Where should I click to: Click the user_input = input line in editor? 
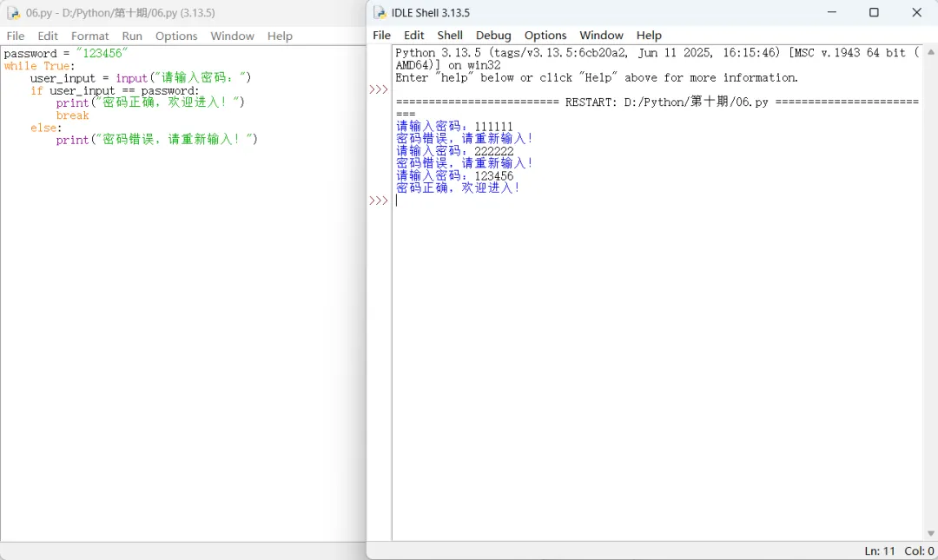tap(141, 78)
